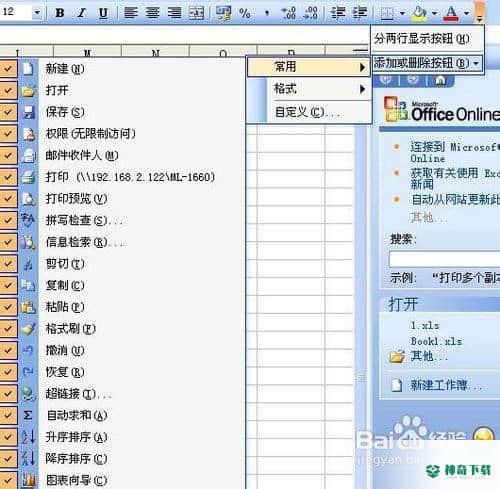
Task: Click the 搜索 input field in task pane
Action: 444,259
